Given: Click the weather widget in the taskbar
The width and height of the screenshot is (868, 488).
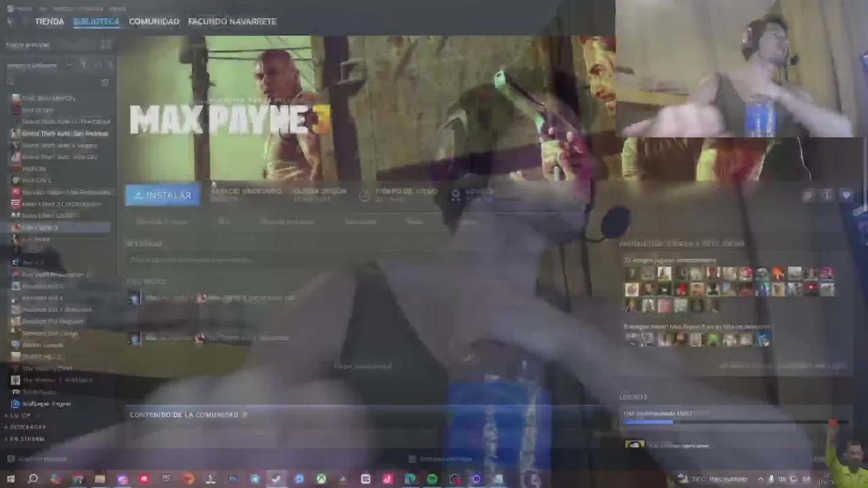Looking at the screenshot, I should pos(712,479).
